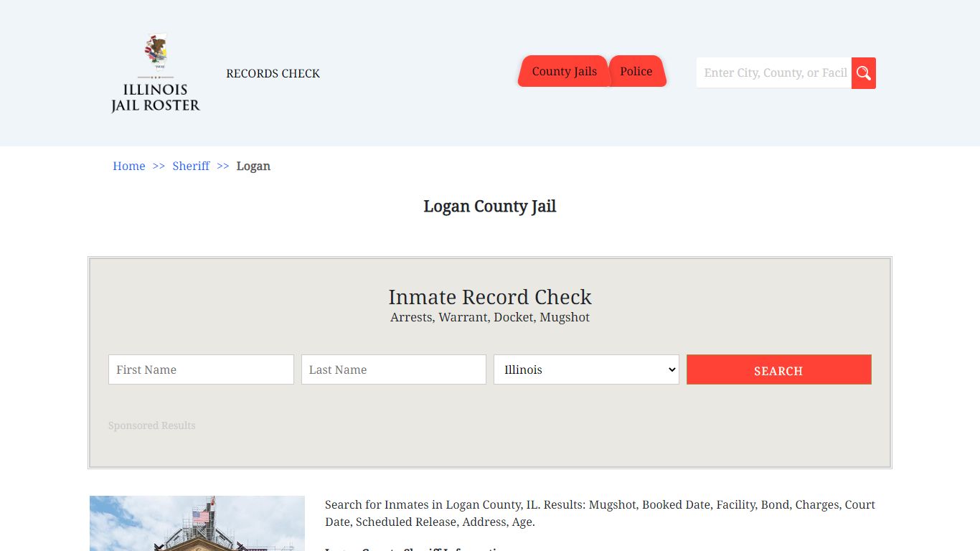The image size is (980, 551).
Task: Click the magnifier search icon button
Action: (x=864, y=73)
